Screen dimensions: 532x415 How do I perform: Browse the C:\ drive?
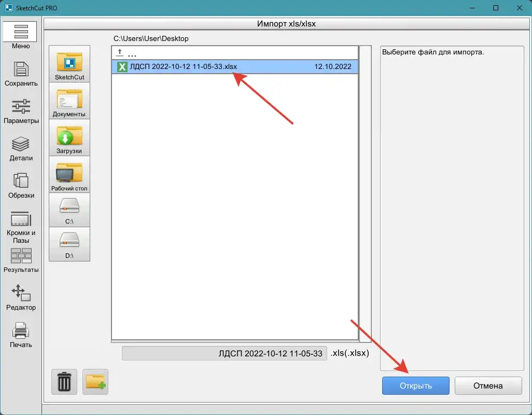[69, 210]
